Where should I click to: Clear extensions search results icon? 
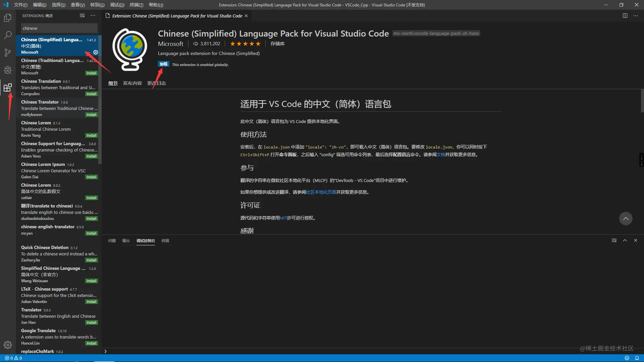pyautogui.click(x=82, y=16)
